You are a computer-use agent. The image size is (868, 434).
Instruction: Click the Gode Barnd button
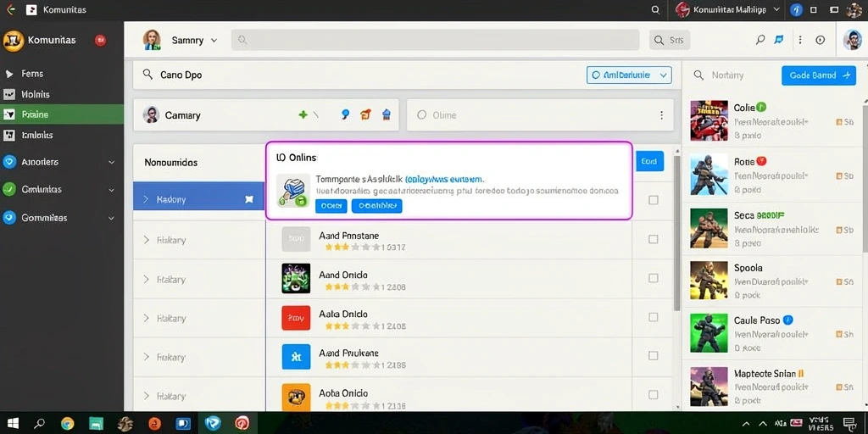tap(819, 75)
